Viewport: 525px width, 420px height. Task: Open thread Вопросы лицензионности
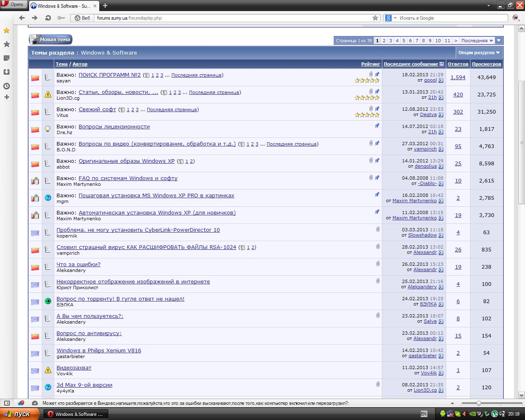pos(114,127)
